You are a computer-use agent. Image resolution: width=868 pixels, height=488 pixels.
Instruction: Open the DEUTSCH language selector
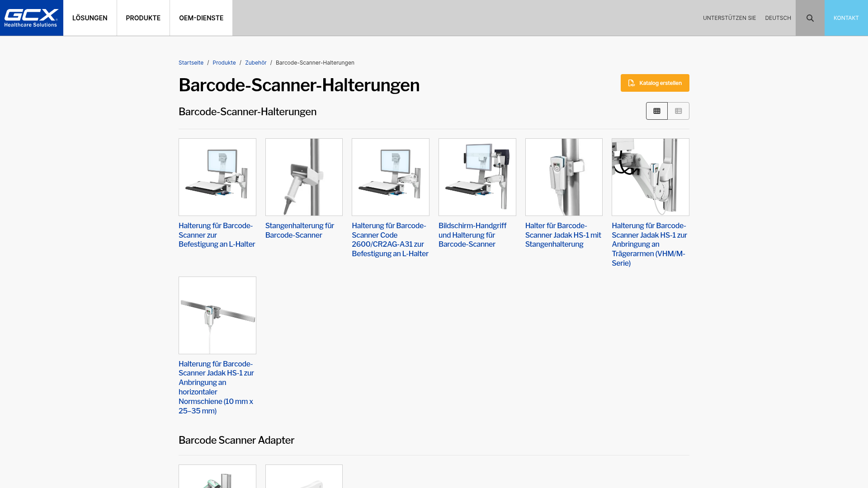point(778,18)
